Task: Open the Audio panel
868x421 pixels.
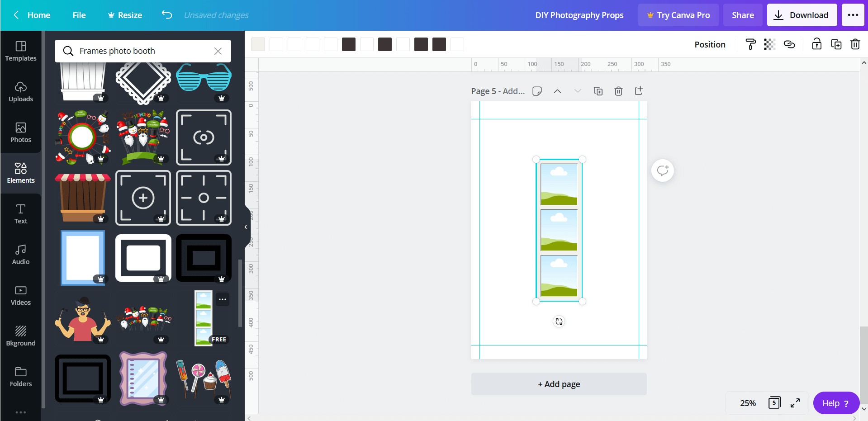Action: click(x=20, y=254)
